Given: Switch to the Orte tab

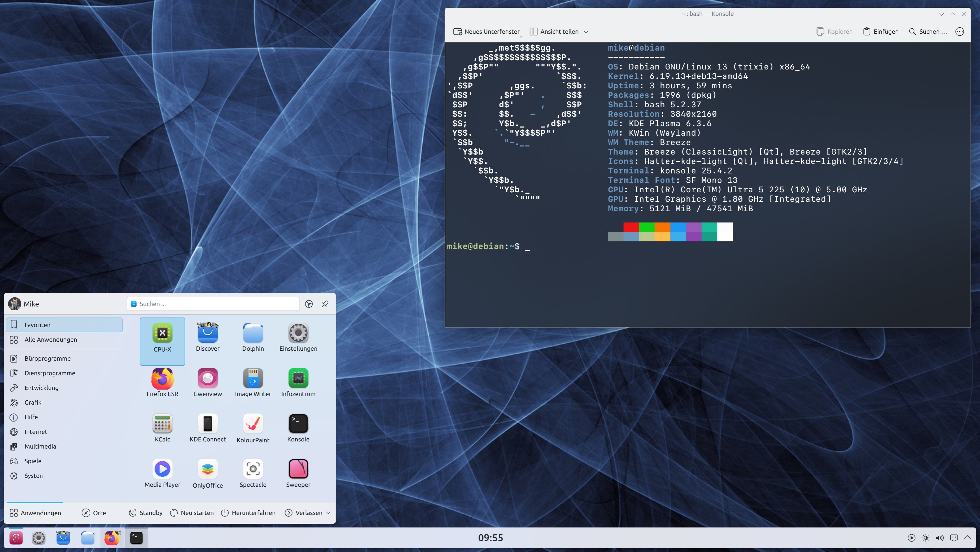Looking at the screenshot, I should (94, 513).
